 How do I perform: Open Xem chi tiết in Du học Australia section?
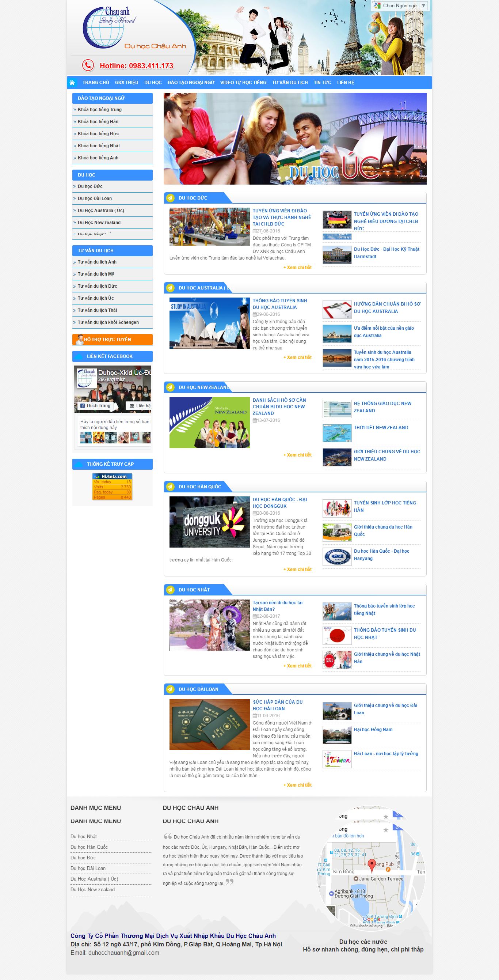pos(298,357)
